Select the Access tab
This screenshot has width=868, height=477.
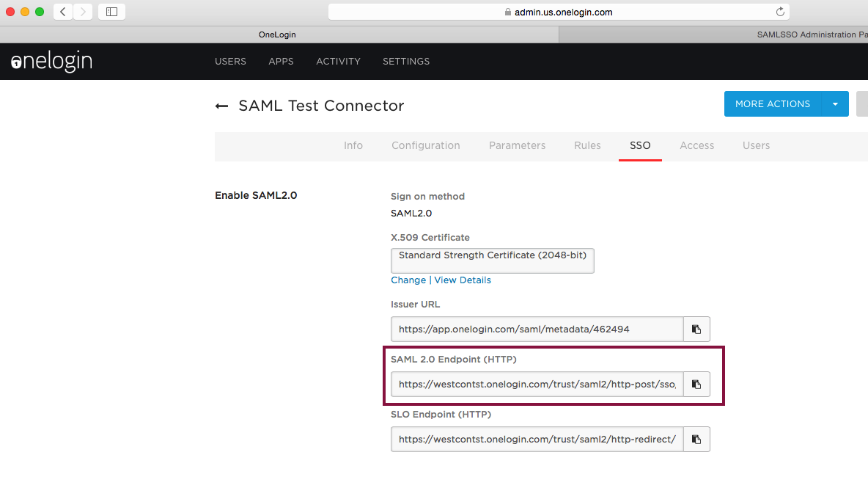click(x=696, y=145)
